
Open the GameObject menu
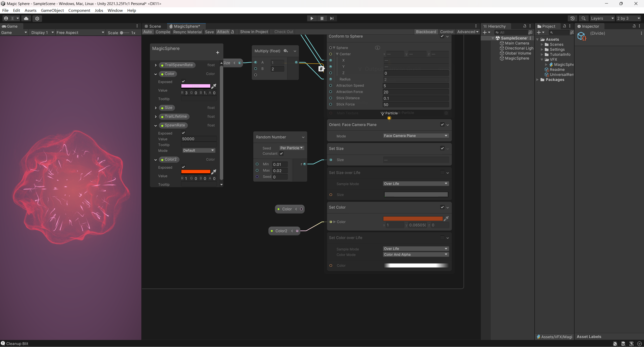click(x=52, y=10)
